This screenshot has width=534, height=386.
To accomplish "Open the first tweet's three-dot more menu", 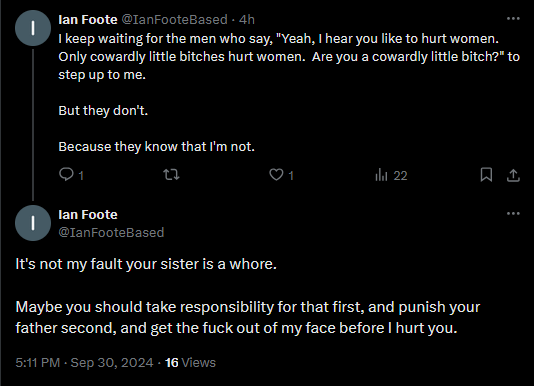I will pyautogui.click(x=513, y=18).
